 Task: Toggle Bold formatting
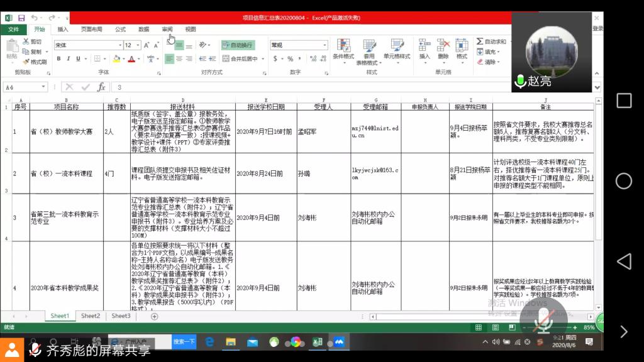click(x=58, y=58)
